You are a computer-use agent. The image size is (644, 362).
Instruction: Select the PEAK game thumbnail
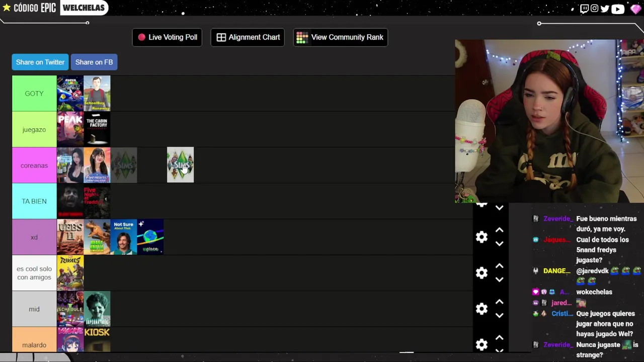click(x=70, y=129)
